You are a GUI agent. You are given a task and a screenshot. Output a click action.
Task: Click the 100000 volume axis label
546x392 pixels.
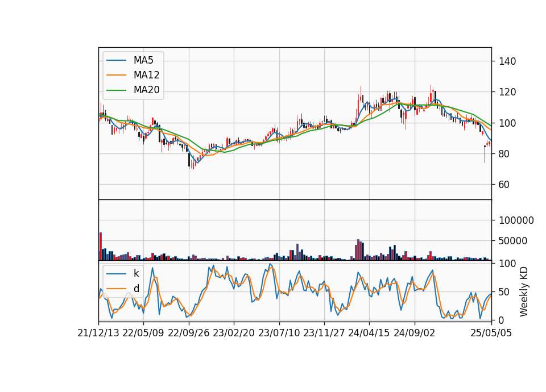point(516,220)
